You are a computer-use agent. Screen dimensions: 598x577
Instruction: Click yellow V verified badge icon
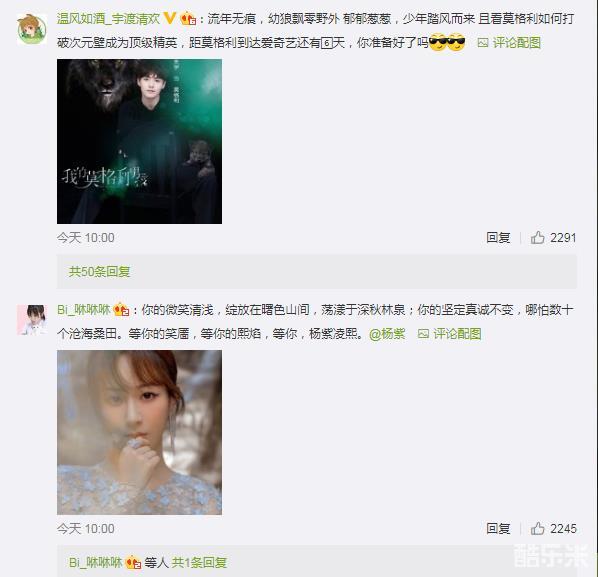point(170,18)
